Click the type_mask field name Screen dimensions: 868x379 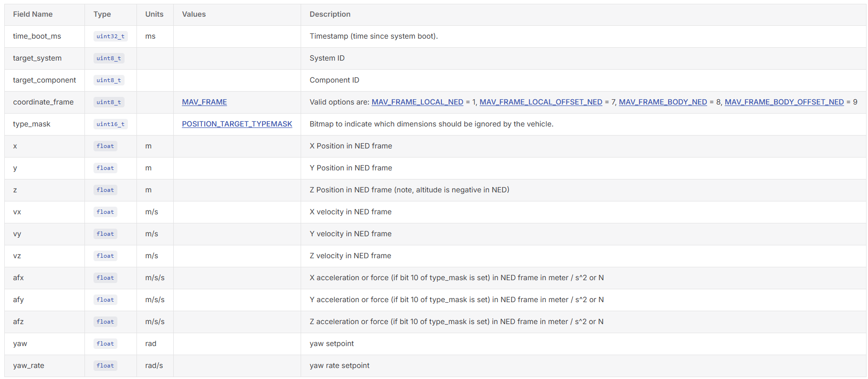[31, 124]
